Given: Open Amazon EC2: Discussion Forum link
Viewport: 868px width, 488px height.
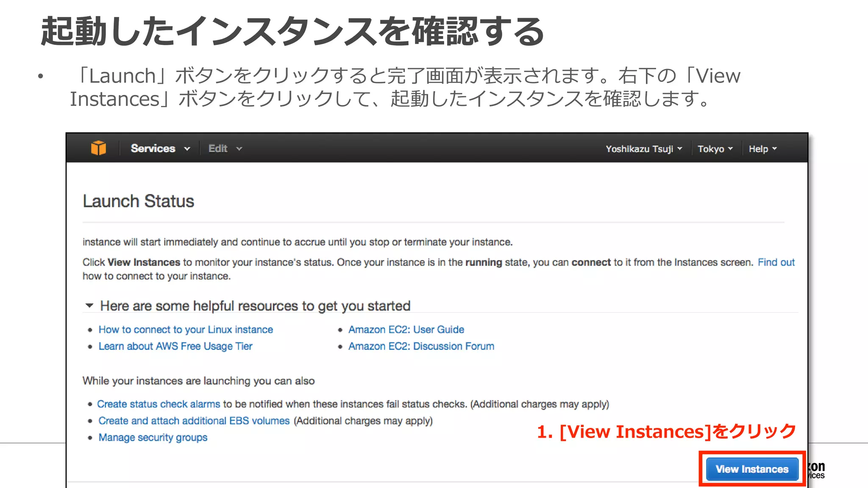Looking at the screenshot, I should (x=421, y=346).
